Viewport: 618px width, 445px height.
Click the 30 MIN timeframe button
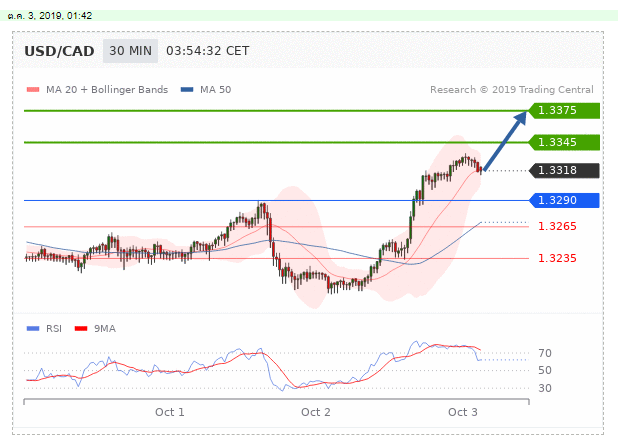tap(130, 51)
